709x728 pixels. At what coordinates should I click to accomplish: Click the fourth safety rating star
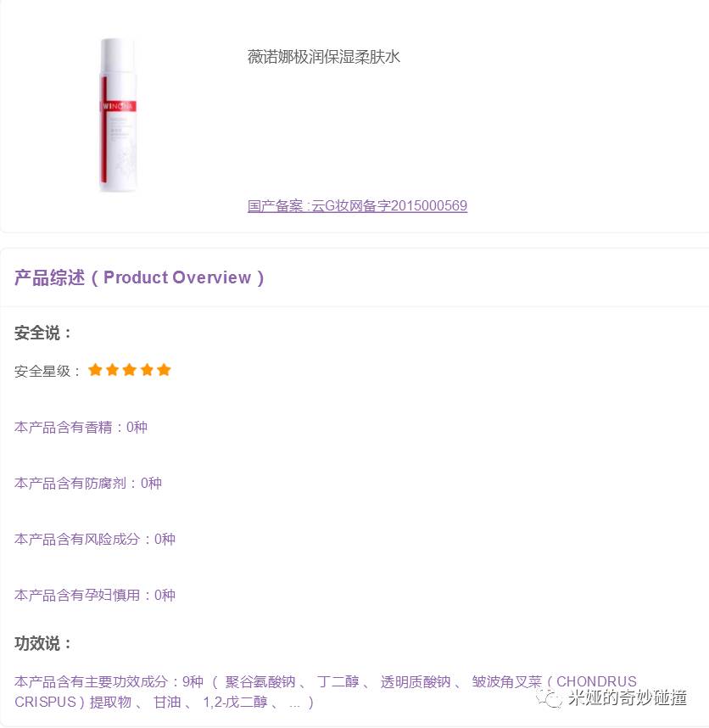point(147,370)
